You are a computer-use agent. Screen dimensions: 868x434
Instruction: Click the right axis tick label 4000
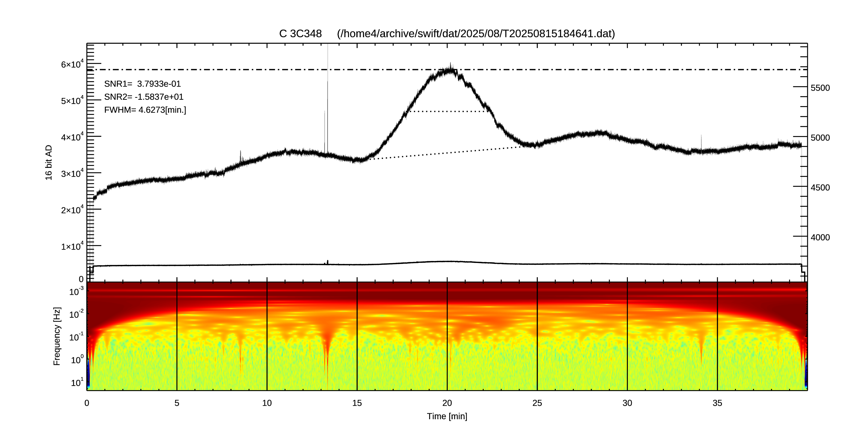pyautogui.click(x=820, y=237)
